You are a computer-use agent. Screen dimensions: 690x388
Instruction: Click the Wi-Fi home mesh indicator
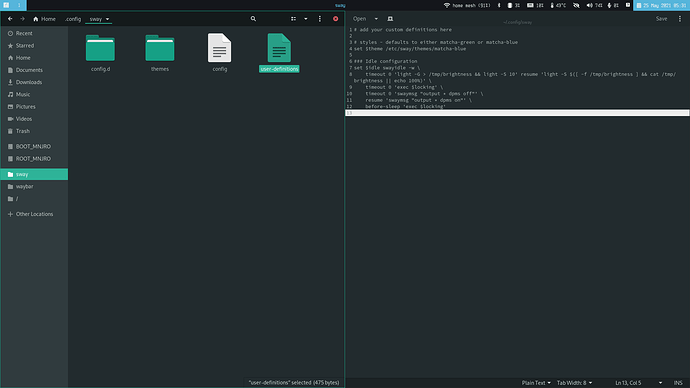click(466, 5)
